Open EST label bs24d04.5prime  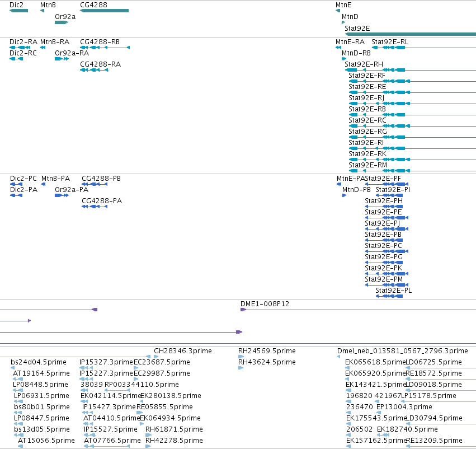point(39,362)
